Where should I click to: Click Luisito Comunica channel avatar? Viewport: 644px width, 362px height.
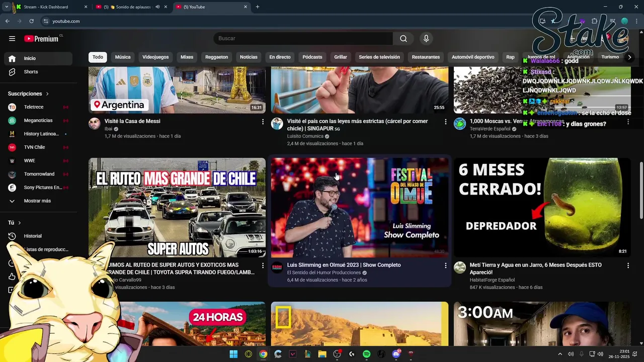(277, 124)
